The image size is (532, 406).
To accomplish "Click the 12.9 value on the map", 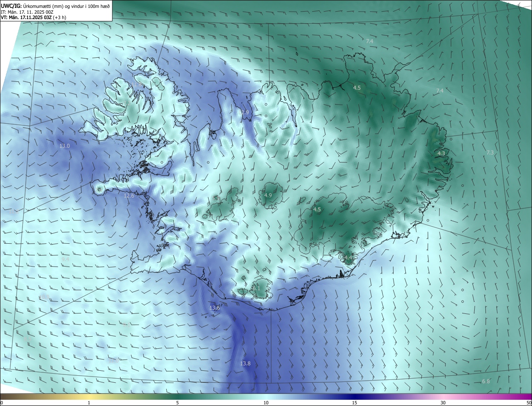I will pyautogui.click(x=244, y=113).
